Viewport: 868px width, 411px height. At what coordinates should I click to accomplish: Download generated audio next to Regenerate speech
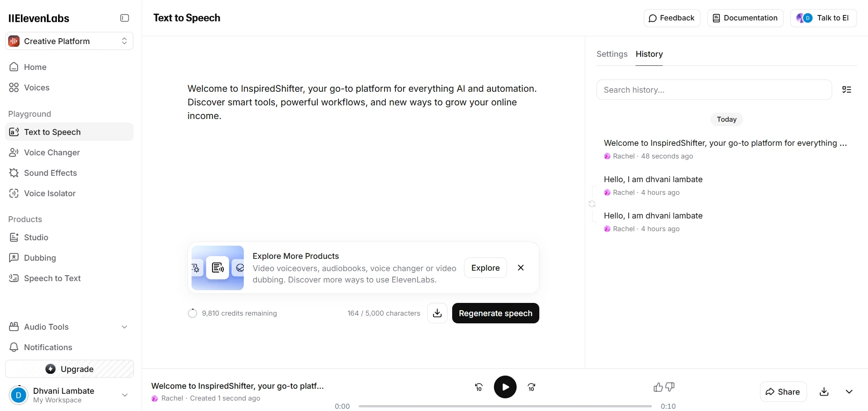click(x=437, y=313)
